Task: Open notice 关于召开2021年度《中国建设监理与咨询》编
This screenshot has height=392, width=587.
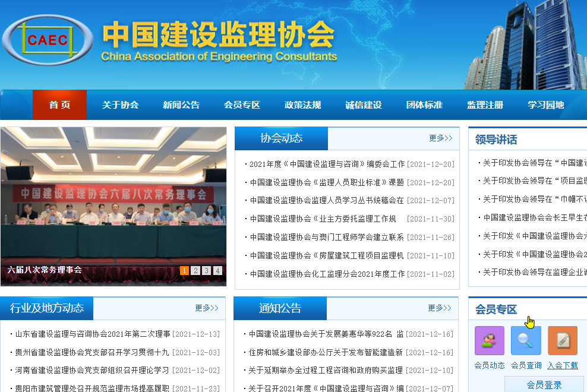Action: (326, 388)
